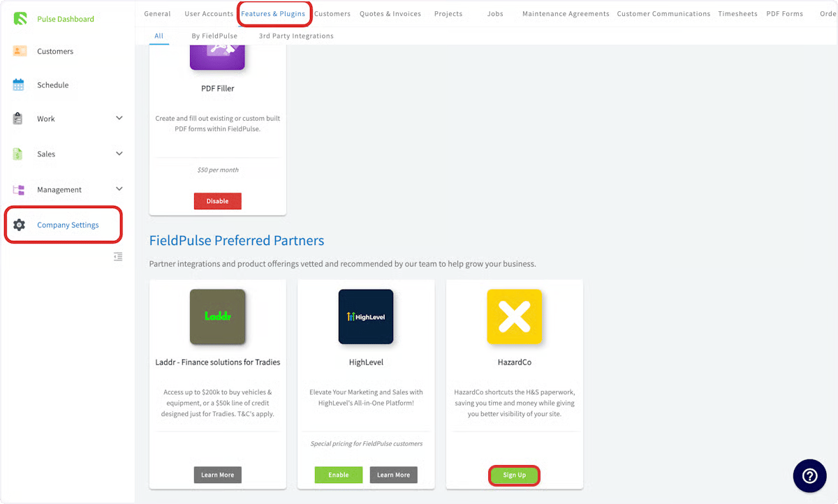This screenshot has height=504, width=838.
Task: Open the Projects tab
Action: click(x=448, y=13)
